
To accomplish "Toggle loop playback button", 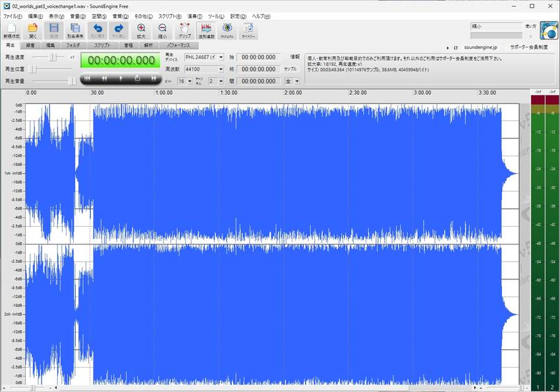I will tap(138, 78).
